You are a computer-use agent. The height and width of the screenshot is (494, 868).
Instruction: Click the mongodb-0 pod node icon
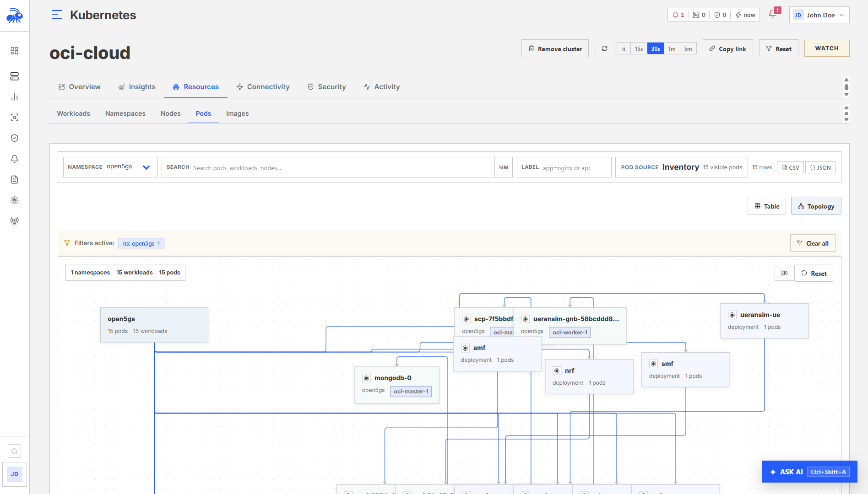point(366,378)
